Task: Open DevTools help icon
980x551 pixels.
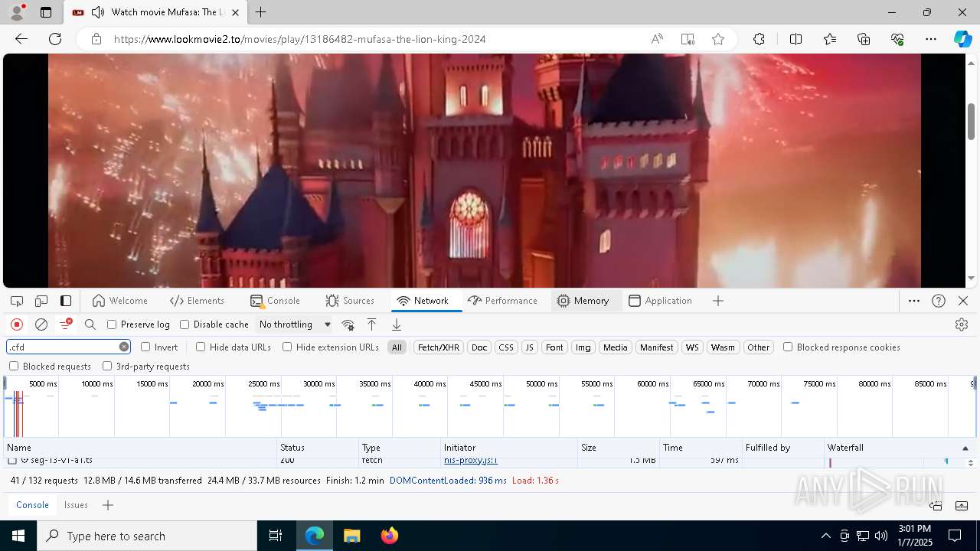Action: [x=939, y=301]
